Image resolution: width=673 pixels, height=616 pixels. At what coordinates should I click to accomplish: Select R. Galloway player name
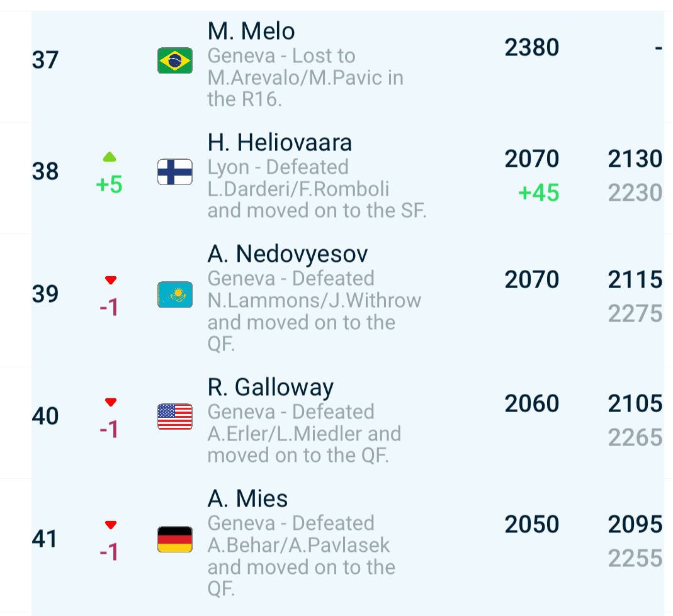point(271,388)
